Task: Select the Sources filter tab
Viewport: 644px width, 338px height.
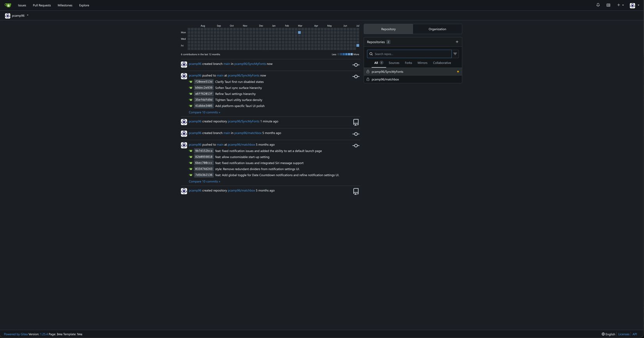Action: [394, 63]
